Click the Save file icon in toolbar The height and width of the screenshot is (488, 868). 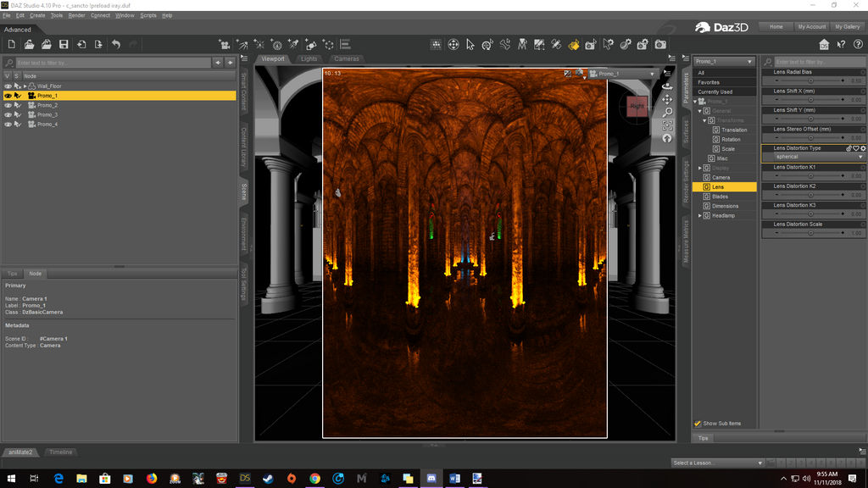(x=64, y=44)
